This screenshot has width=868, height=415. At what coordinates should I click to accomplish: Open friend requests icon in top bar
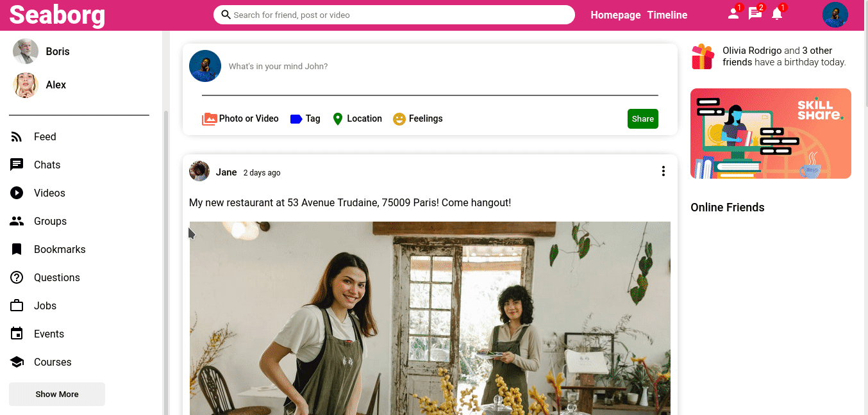733,14
